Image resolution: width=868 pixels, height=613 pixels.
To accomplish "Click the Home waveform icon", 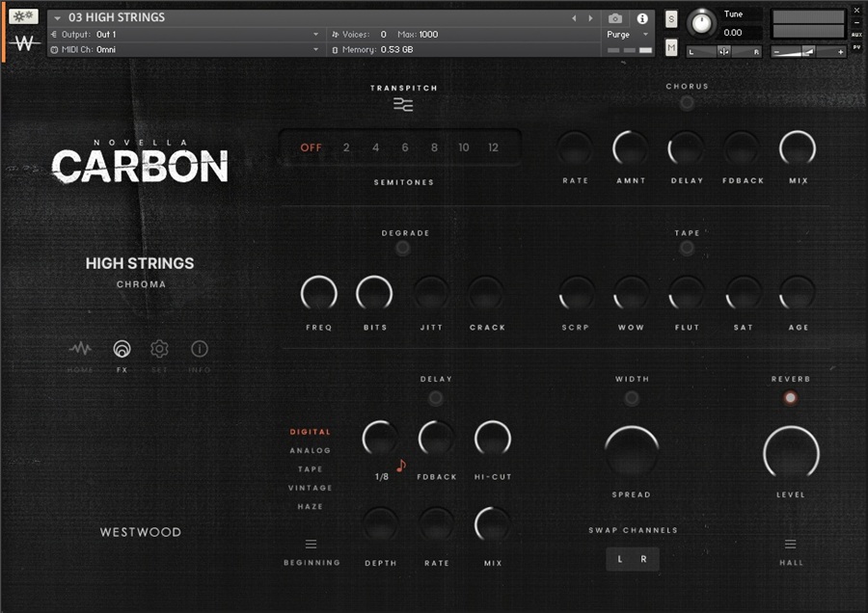I will [x=81, y=349].
